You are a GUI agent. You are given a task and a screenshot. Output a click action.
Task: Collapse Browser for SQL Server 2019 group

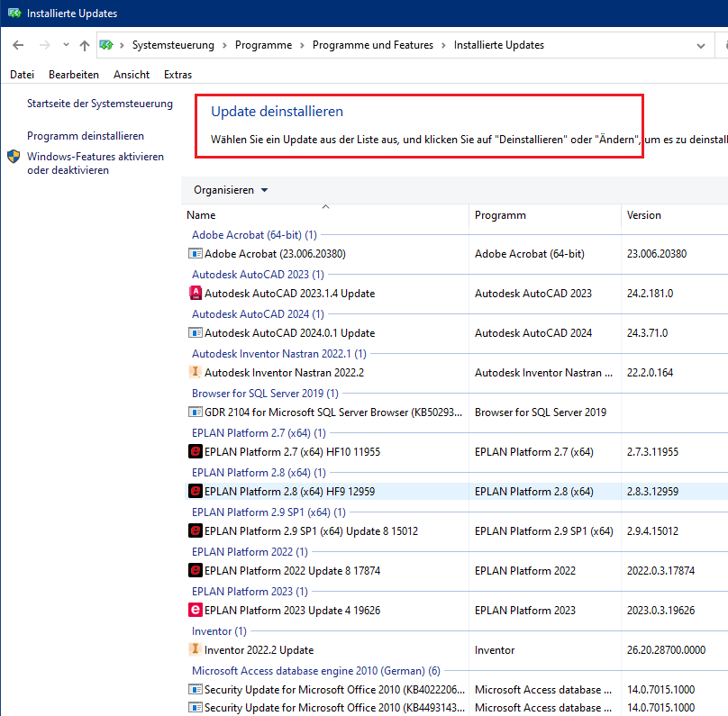265,394
